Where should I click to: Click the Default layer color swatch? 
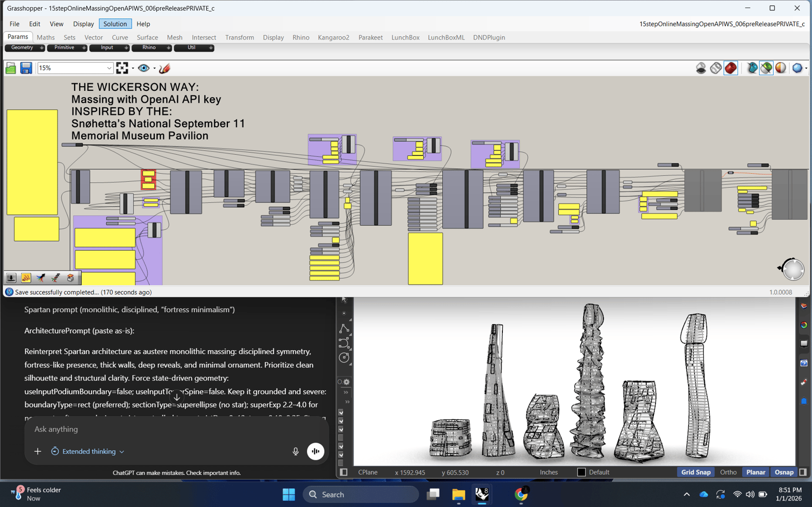(x=581, y=472)
